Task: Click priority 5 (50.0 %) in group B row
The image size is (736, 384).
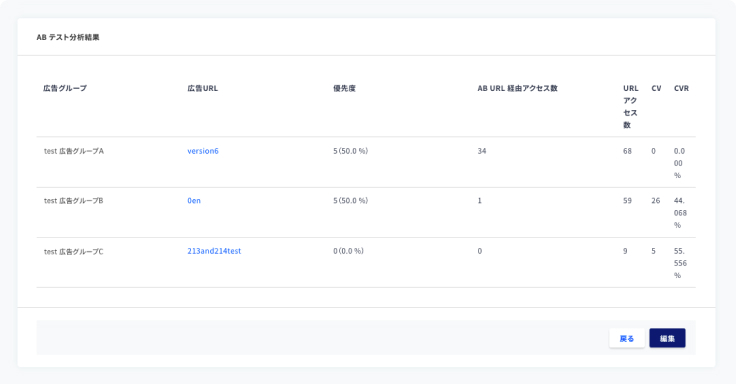Action: [x=351, y=201]
